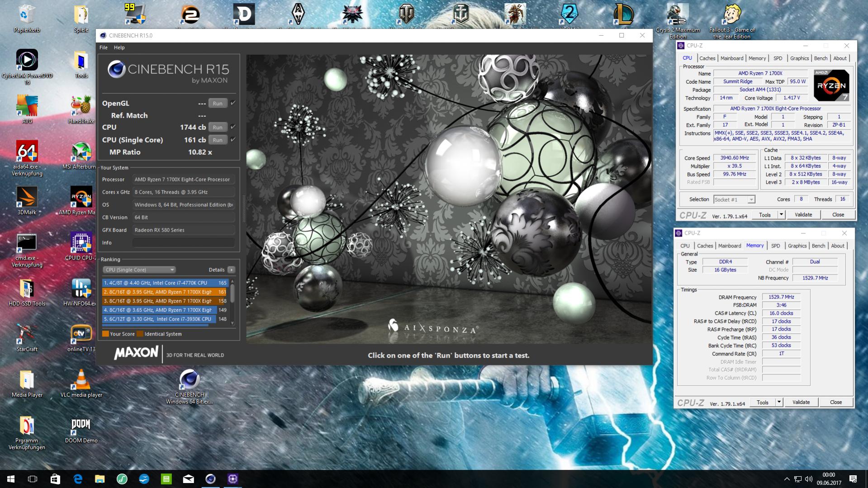Switch to Mainboard tab in the upper CPU-Z window
Viewport: 868px width, 488px height.
[x=732, y=58]
